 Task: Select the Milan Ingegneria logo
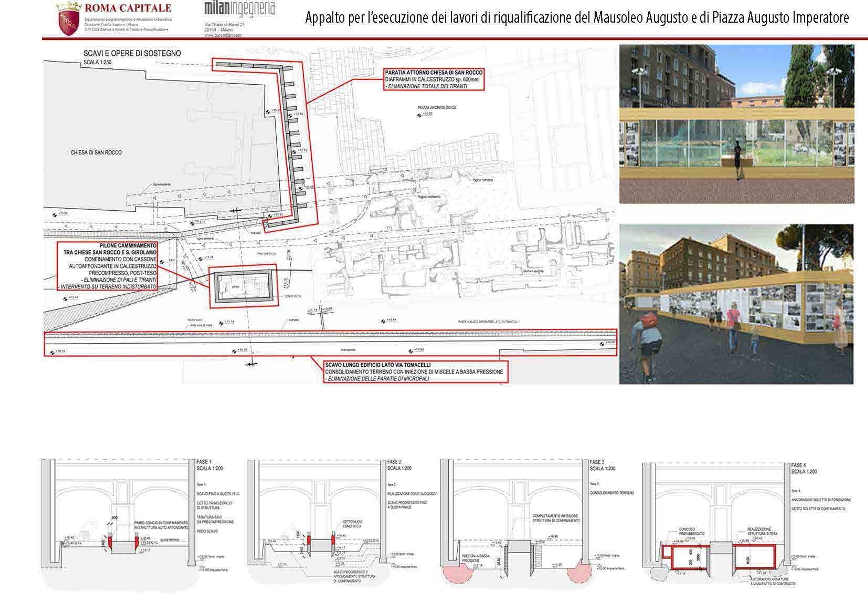pos(239,9)
